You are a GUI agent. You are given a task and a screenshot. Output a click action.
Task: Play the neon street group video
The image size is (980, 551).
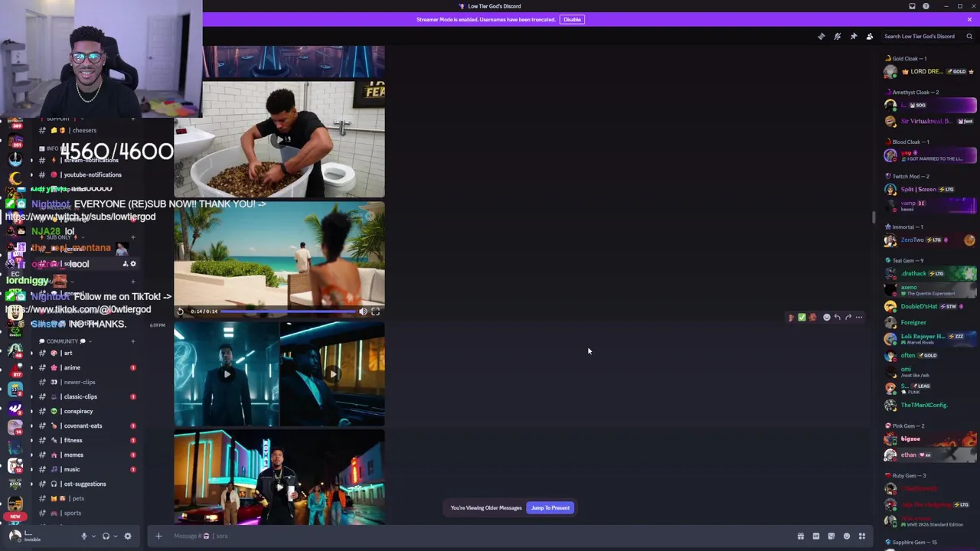[279, 487]
